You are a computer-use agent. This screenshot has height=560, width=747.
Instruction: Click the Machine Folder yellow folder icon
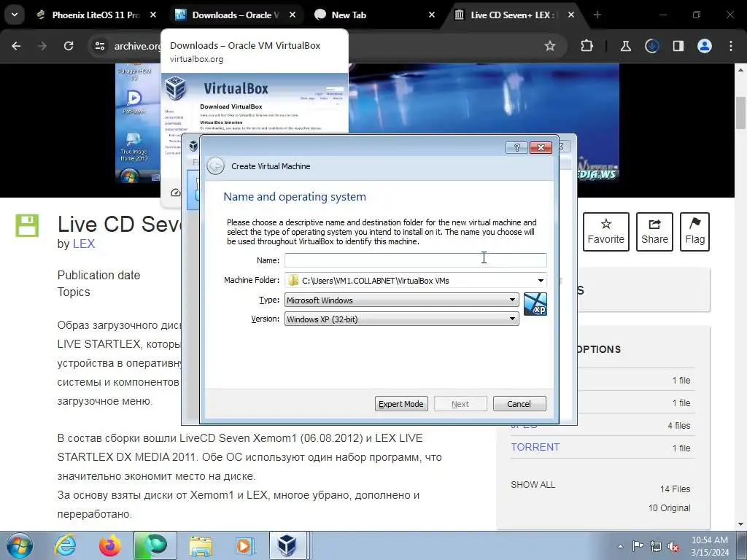[x=293, y=281]
